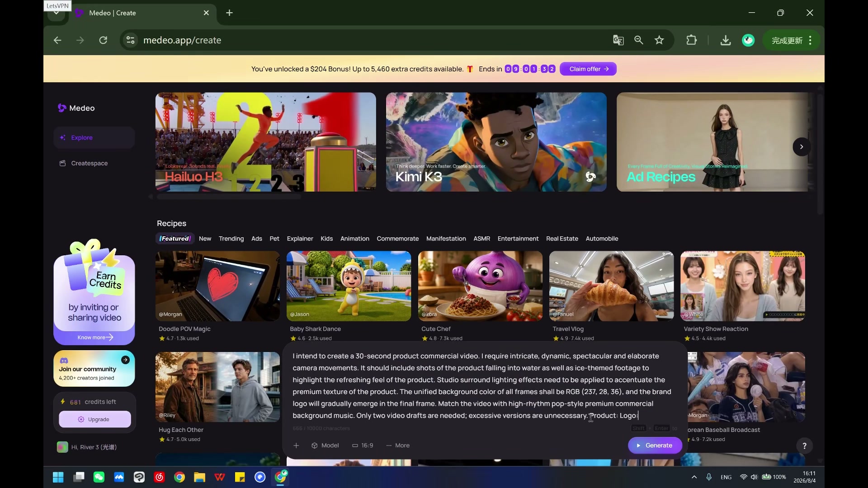Open the Hi, River 3 user profile
The image size is (868, 488).
(87, 447)
